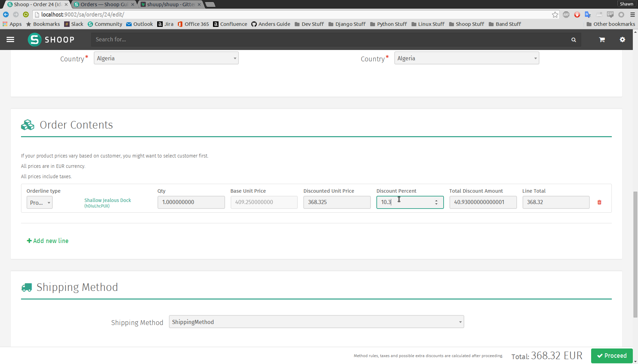This screenshot has width=638, height=364.
Task: Open the Shoop Stuff bookmarks folder
Action: pos(466,24)
